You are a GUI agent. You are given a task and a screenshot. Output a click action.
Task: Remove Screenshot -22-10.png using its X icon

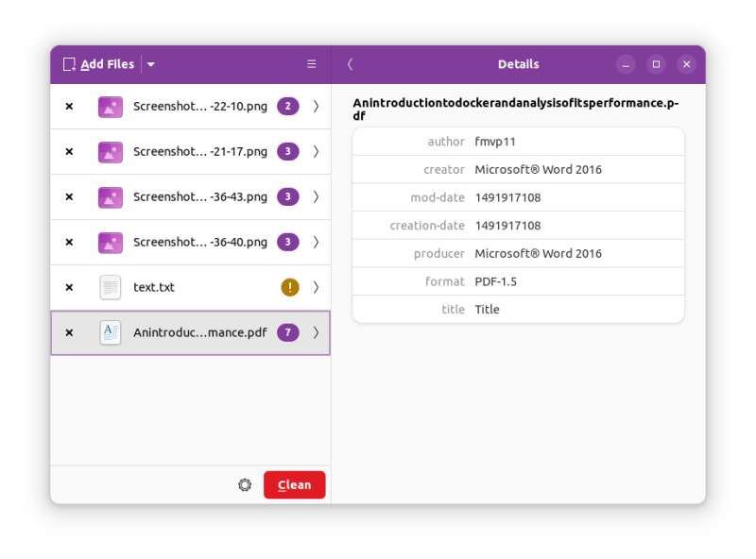click(x=69, y=107)
